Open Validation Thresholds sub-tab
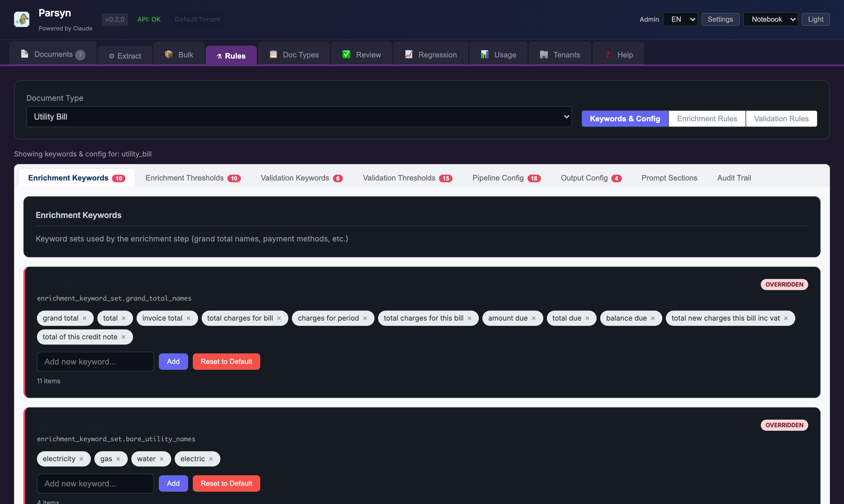 408,178
